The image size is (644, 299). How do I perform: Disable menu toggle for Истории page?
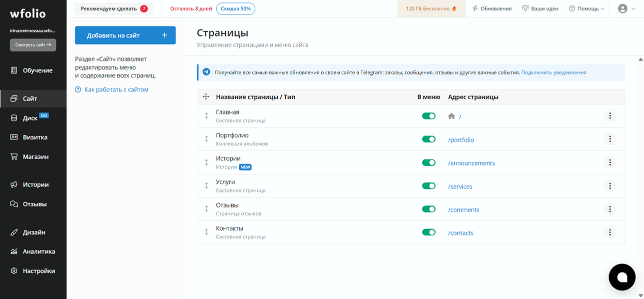pos(429,162)
